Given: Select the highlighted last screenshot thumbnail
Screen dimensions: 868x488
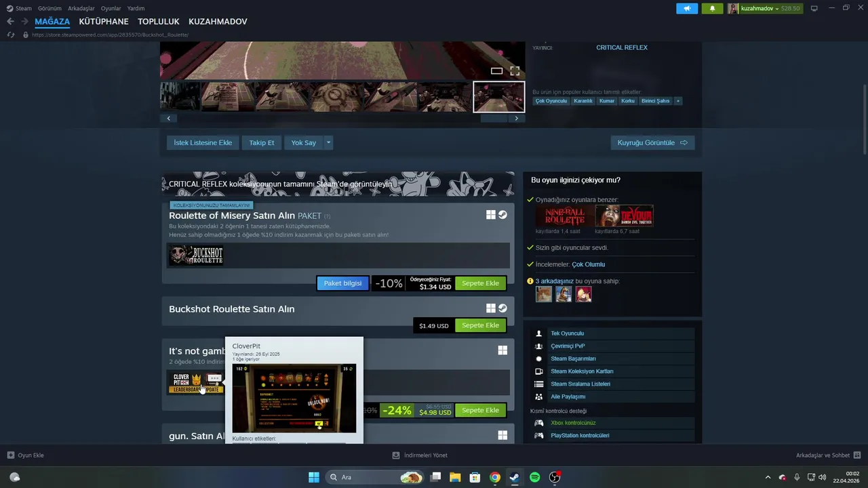Looking at the screenshot, I should pos(499,96).
